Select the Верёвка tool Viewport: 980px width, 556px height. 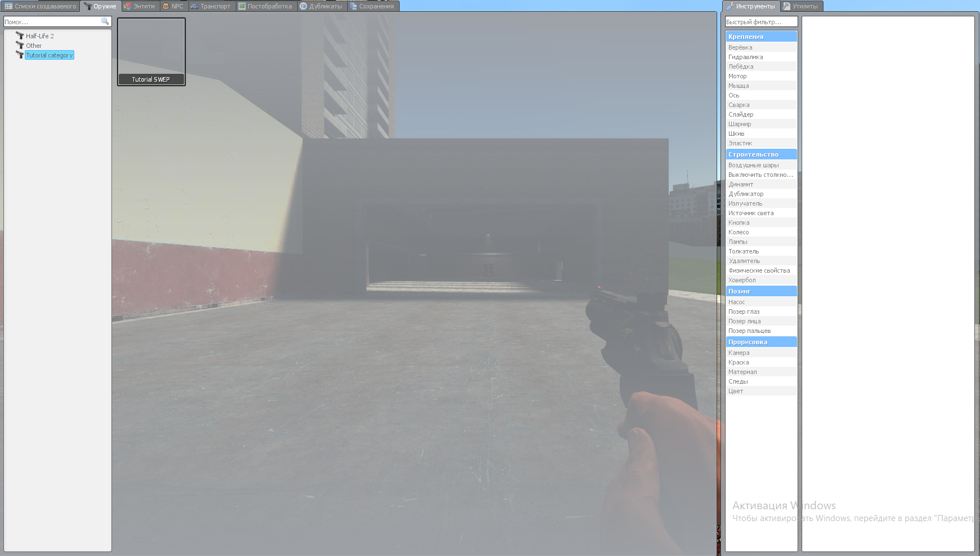point(761,47)
